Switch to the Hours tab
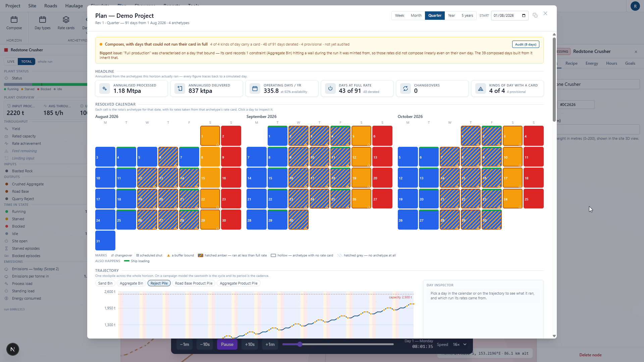The height and width of the screenshot is (362, 644). [x=611, y=63]
